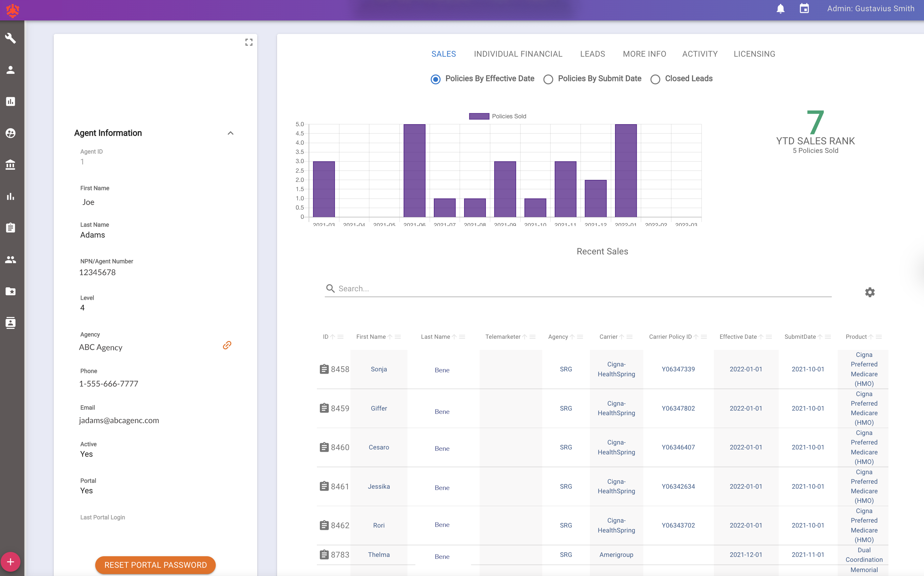Click carrier Amerigroup in row 8783

(616, 555)
